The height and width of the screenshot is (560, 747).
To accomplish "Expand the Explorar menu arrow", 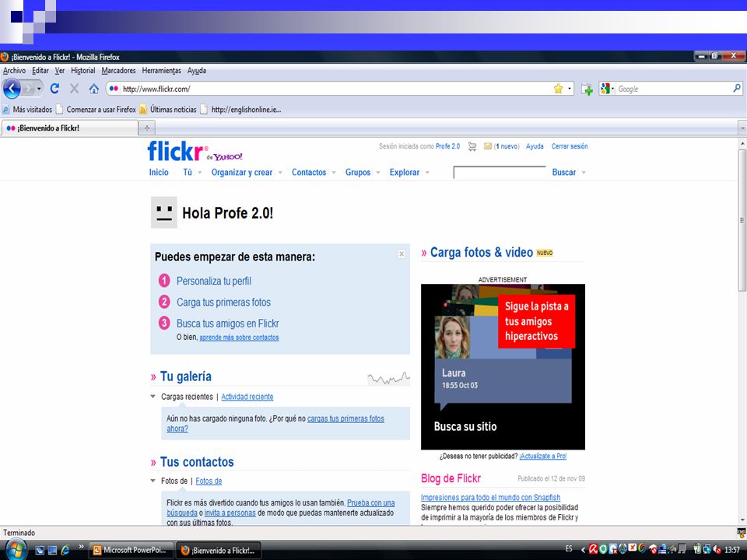I will point(427,173).
